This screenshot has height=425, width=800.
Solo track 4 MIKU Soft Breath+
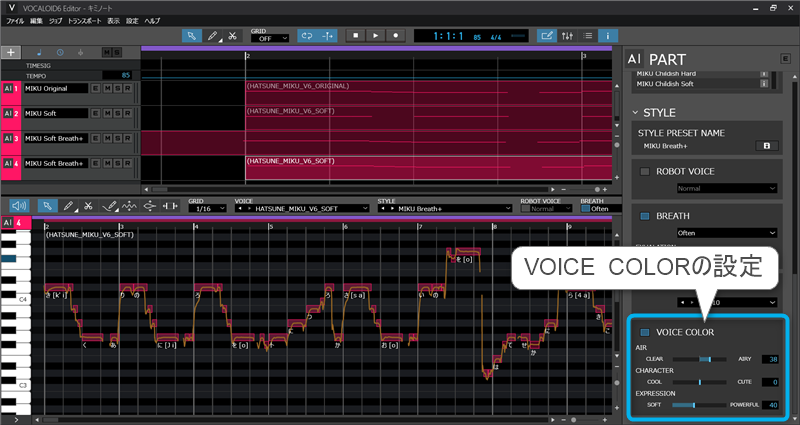click(117, 163)
